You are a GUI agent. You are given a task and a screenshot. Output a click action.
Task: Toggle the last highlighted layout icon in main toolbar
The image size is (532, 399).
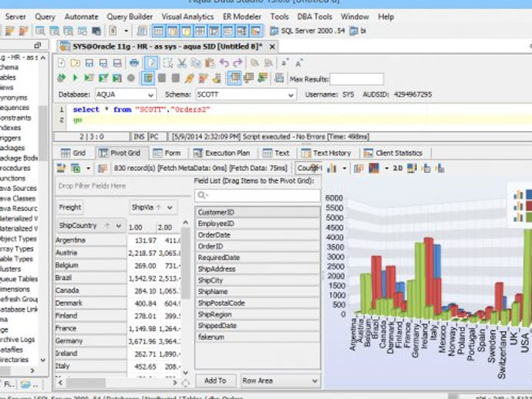coord(255,31)
